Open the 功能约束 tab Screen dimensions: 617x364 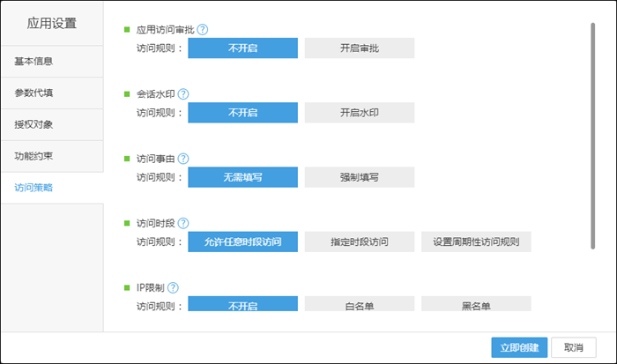pos(52,156)
